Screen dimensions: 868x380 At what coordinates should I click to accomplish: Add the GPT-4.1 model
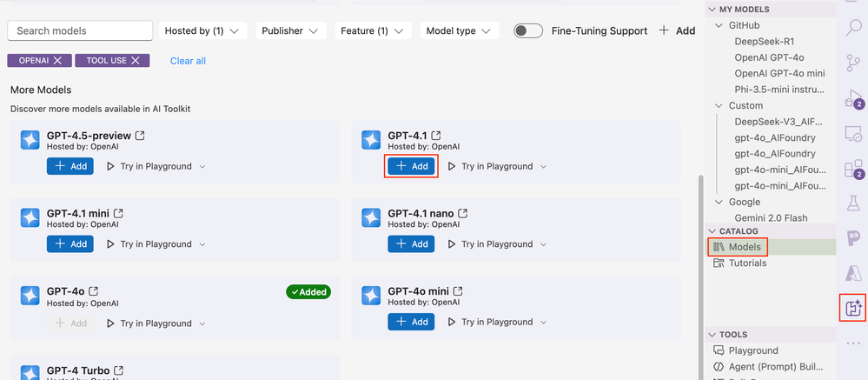pyautogui.click(x=411, y=166)
